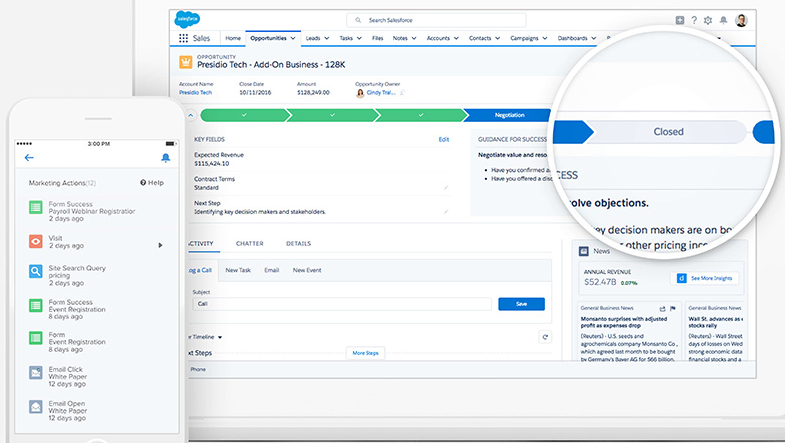Open the Files tab

(377, 38)
